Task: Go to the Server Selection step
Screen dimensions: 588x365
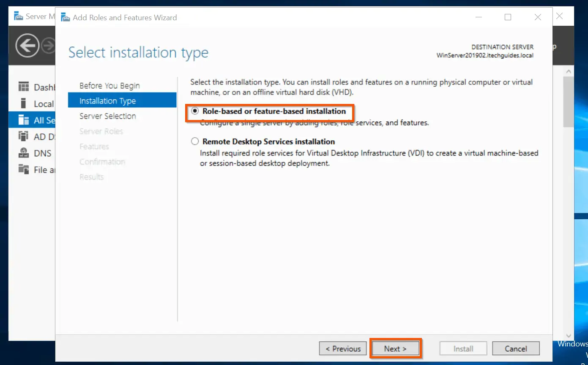Action: click(108, 116)
